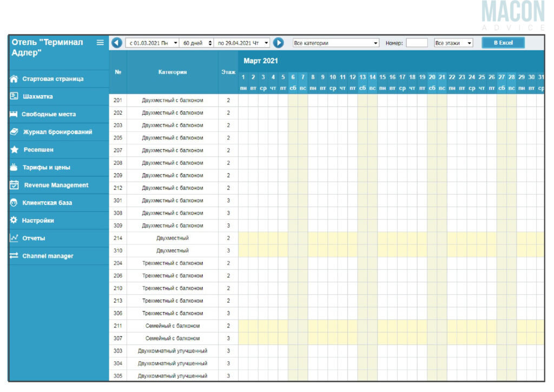Viewport: 554px width, 392px height.
Task: Click room number 202 cell
Action: click(118, 112)
